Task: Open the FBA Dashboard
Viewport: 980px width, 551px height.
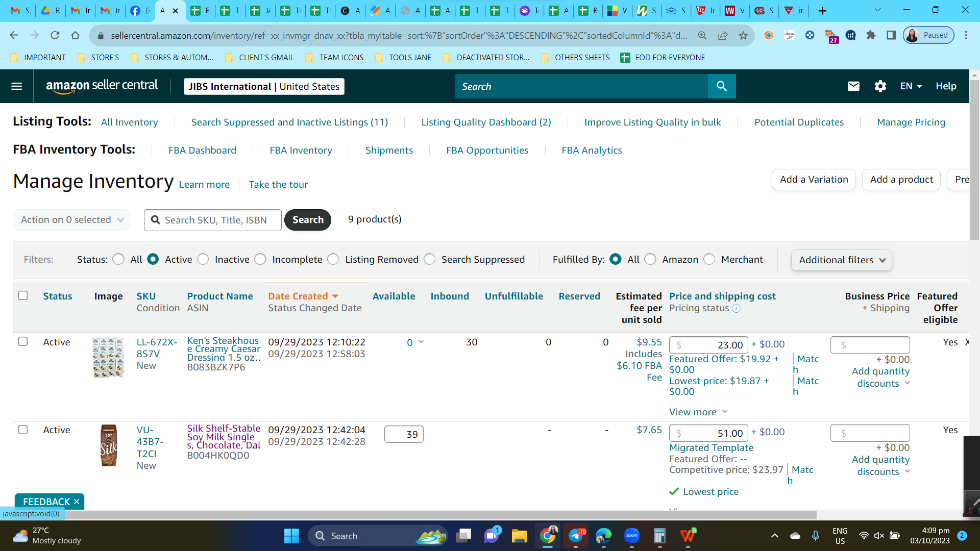Action: (x=202, y=151)
